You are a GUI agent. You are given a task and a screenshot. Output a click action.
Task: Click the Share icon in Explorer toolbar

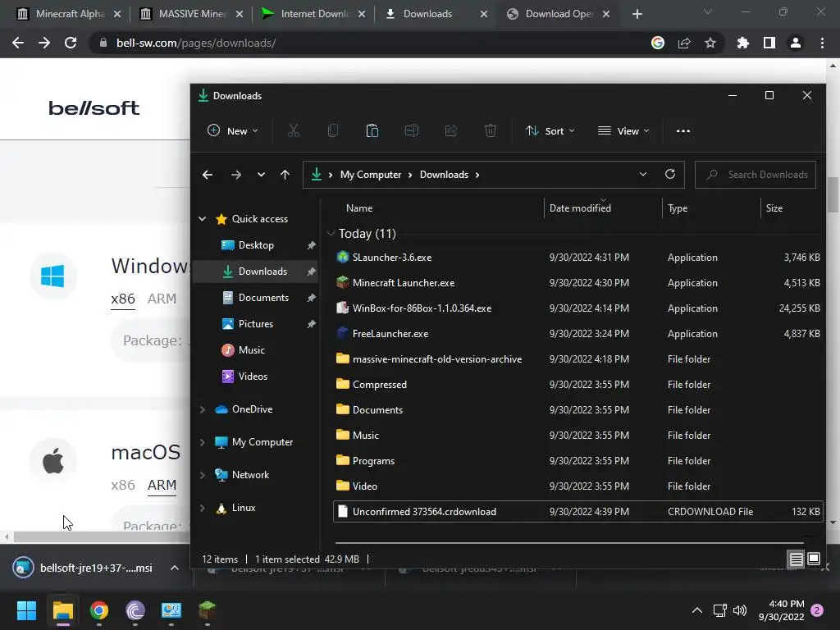(451, 130)
